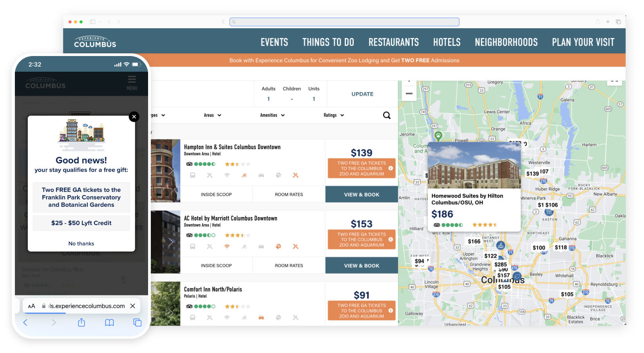Tap the AA reader button on phone
This screenshot has height=353, width=644.
pyautogui.click(x=32, y=306)
